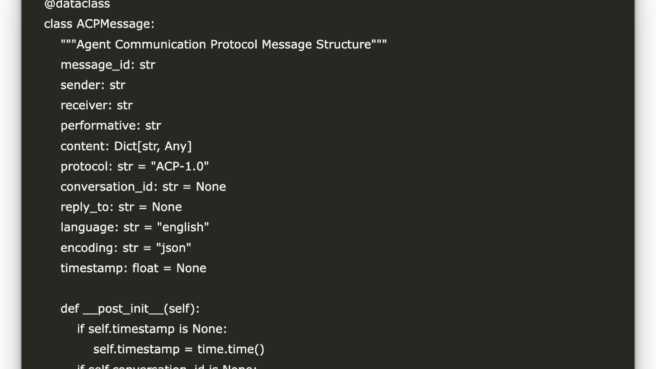Click the reply_to: str = None line
The height and width of the screenshot is (369, 656).
[121, 207]
